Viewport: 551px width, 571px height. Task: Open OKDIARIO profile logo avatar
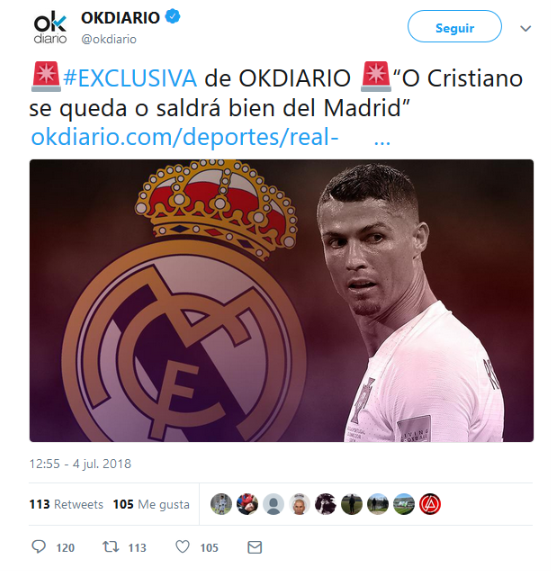coord(50,28)
